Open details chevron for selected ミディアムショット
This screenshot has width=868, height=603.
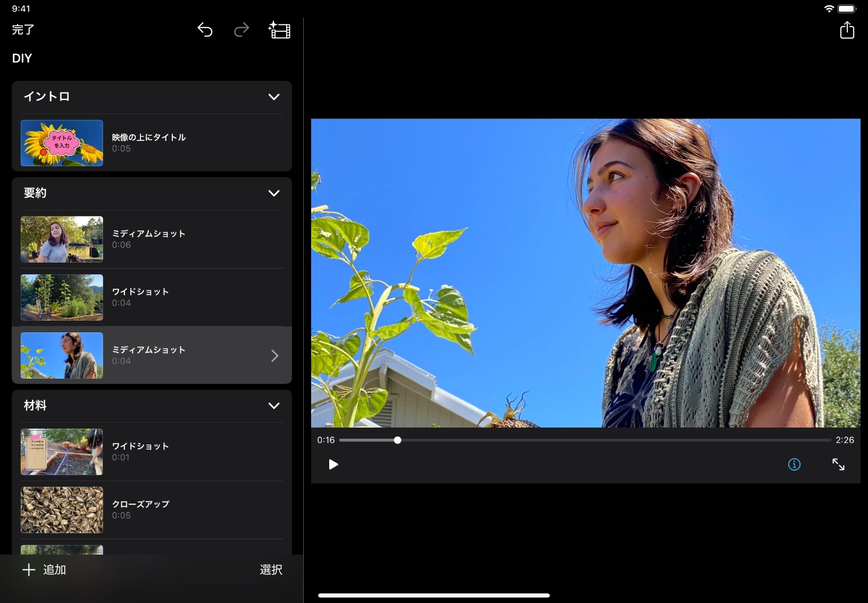pos(274,356)
